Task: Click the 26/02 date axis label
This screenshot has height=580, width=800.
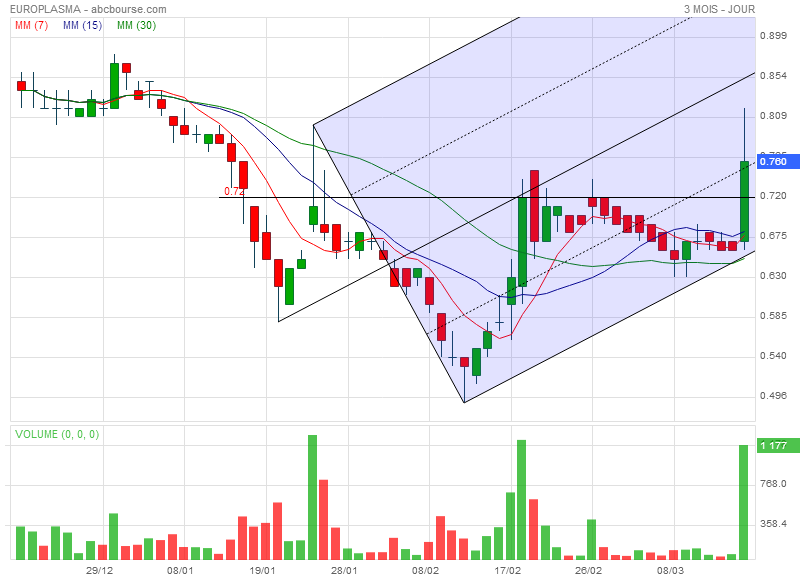Action: click(x=588, y=570)
